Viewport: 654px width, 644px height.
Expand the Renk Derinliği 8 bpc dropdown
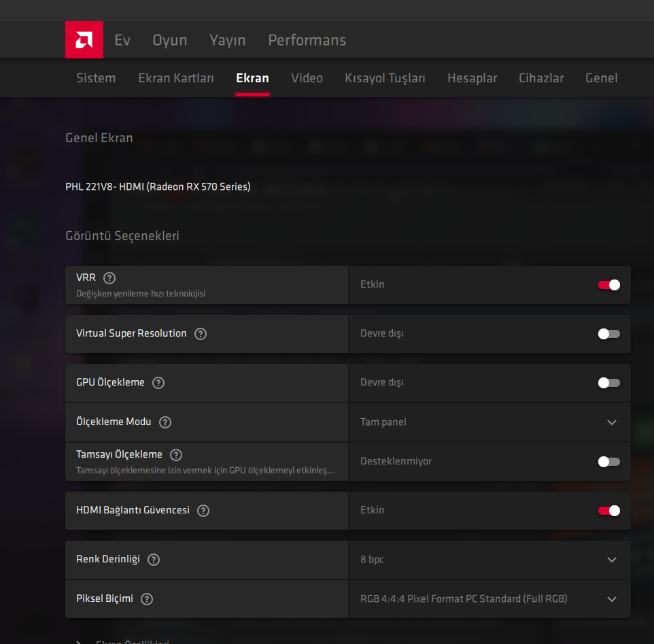[x=611, y=560]
